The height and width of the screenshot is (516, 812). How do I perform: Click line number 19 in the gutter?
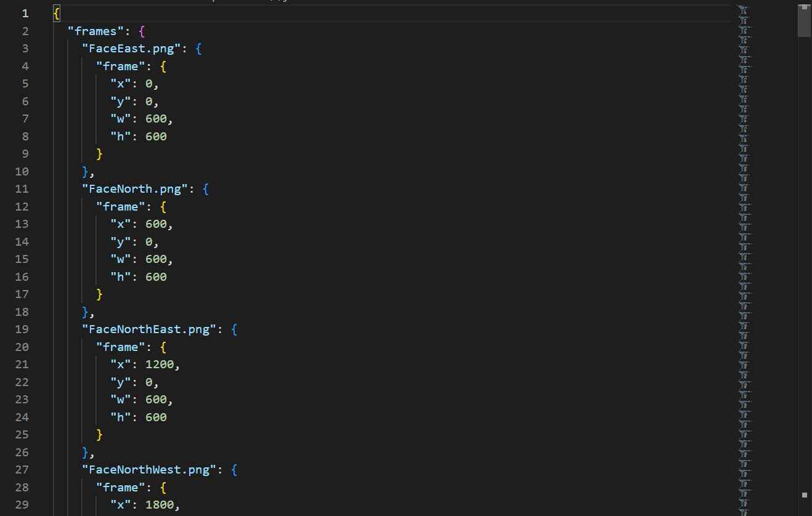[x=22, y=329]
